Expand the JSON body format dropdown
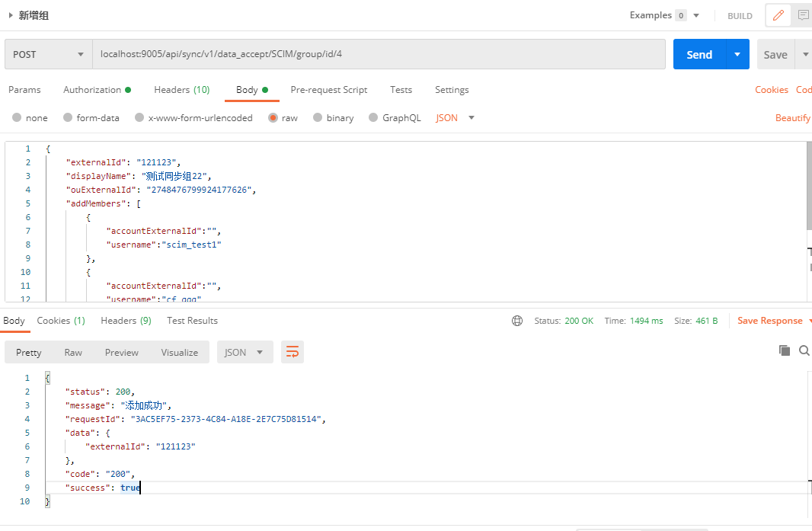 (455, 118)
